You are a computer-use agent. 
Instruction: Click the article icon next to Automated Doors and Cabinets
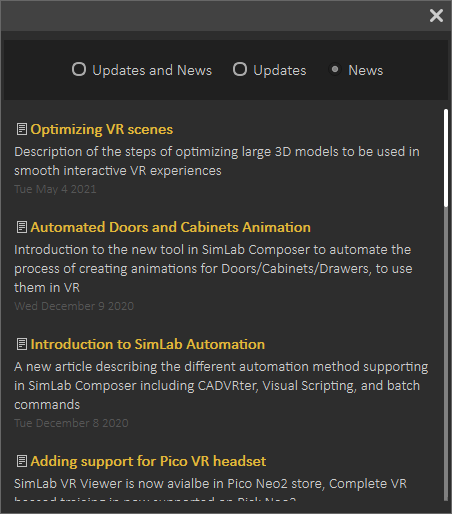point(22,227)
